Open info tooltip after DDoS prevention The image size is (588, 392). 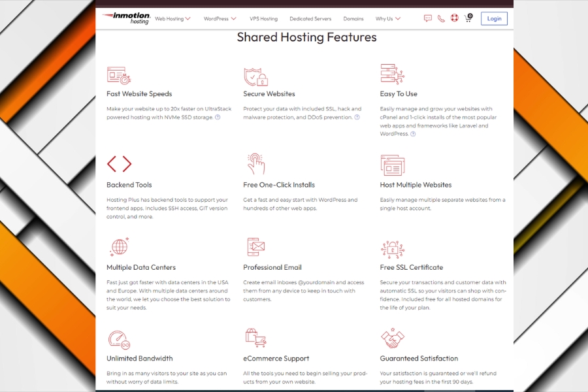click(357, 117)
